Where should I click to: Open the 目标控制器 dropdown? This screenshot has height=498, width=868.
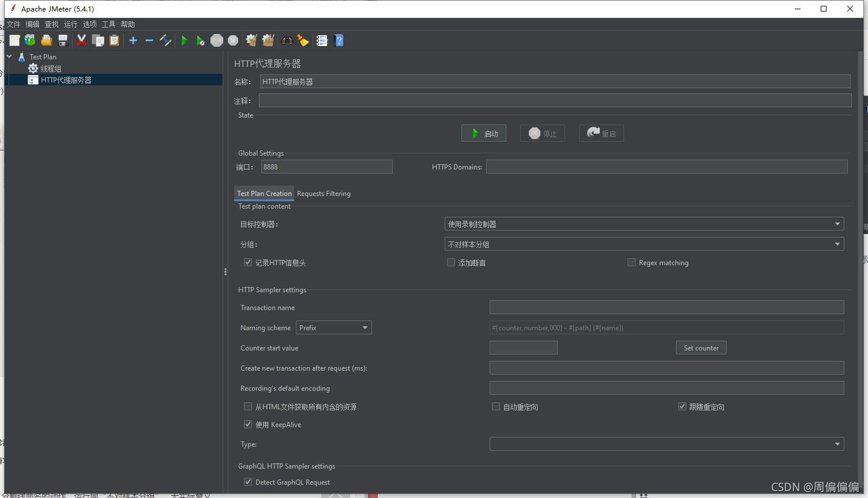pos(644,224)
